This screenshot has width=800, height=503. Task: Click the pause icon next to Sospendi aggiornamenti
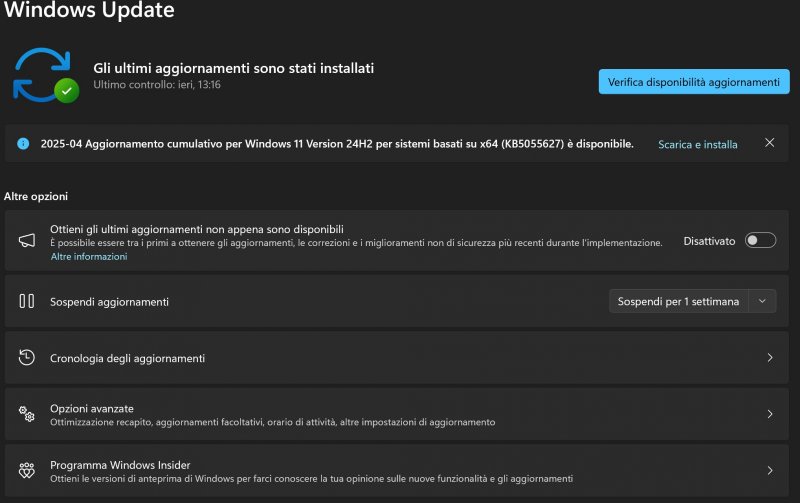pos(27,301)
